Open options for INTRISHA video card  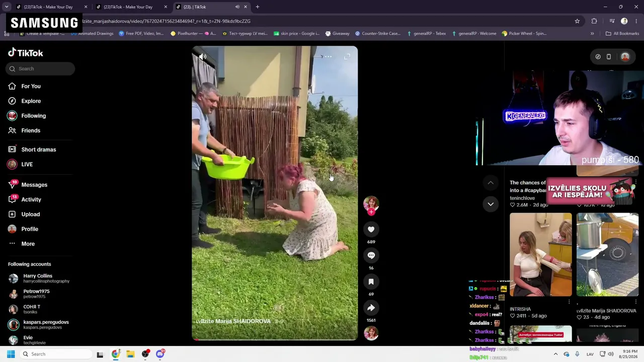tap(569, 302)
